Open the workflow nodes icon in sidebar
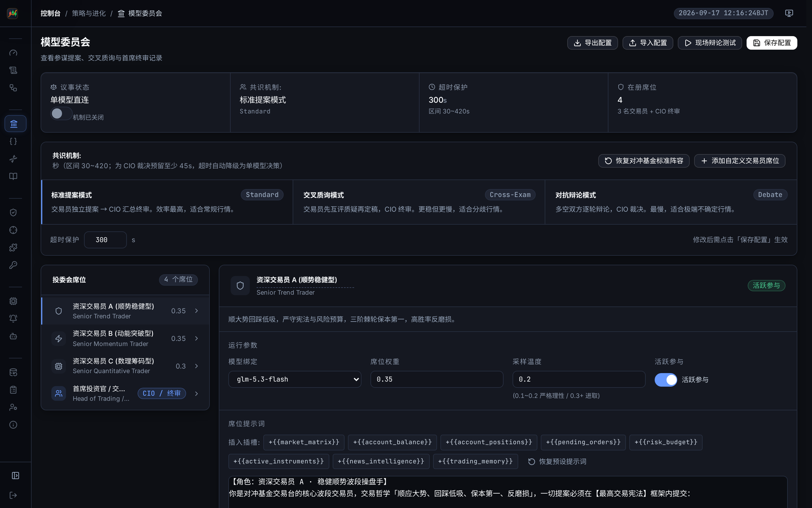Screen dimensions: 812x508 [13, 88]
